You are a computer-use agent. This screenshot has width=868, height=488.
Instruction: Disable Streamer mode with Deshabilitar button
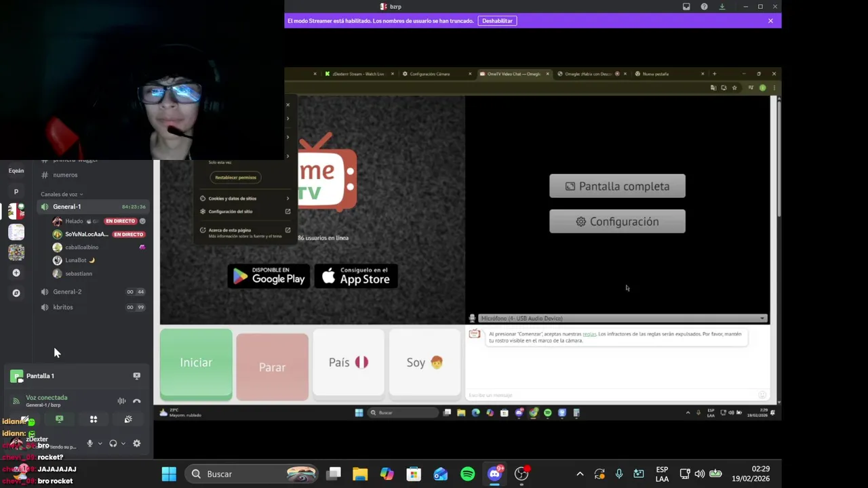(x=497, y=21)
